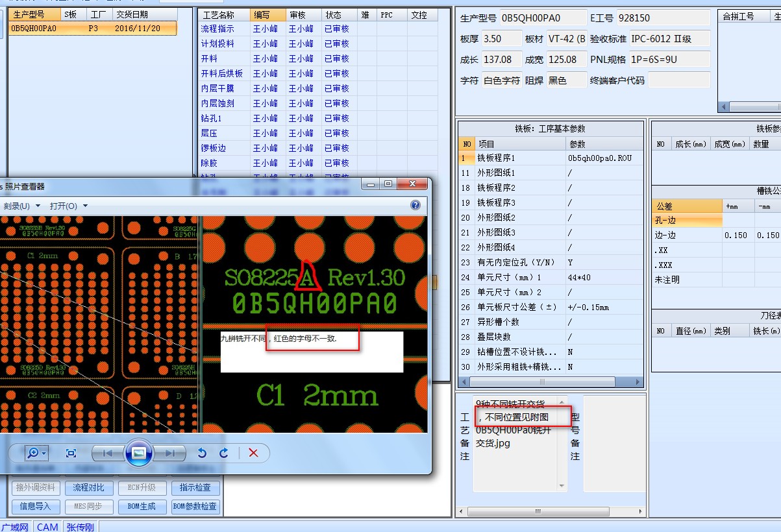781x532 pixels.
Task: Select the 计划投料 process row
Action: (318, 43)
